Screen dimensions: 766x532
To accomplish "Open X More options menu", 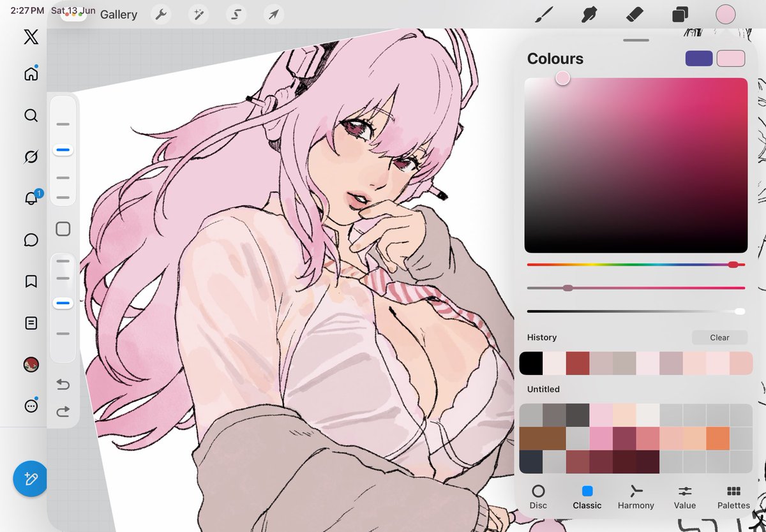I will point(31,406).
